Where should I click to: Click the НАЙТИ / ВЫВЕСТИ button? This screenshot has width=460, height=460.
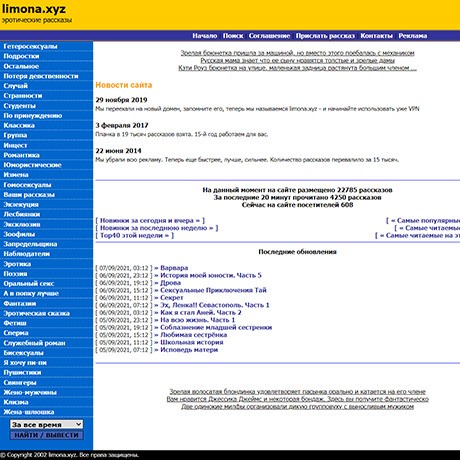pos(47,435)
